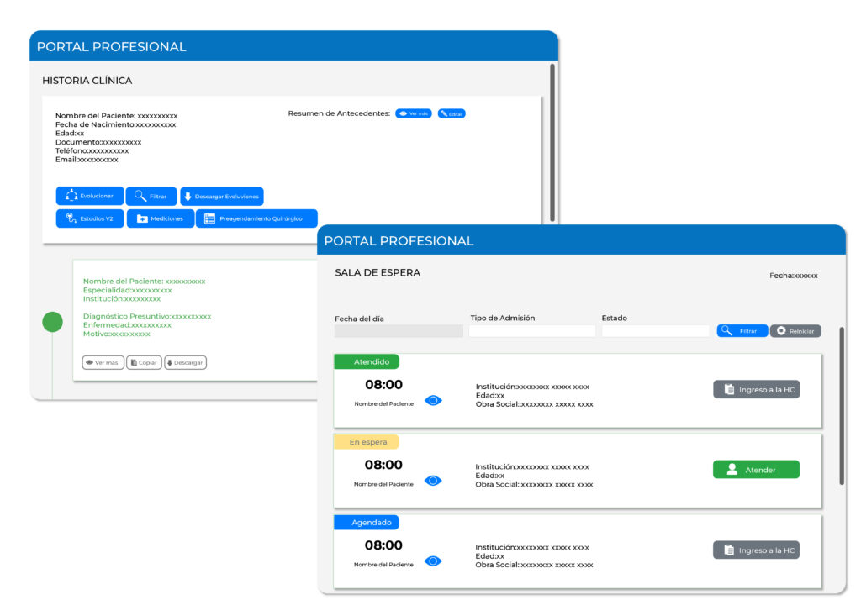Click the eye icon in the En espera card
Screen dimensions: 861x616
point(433,481)
